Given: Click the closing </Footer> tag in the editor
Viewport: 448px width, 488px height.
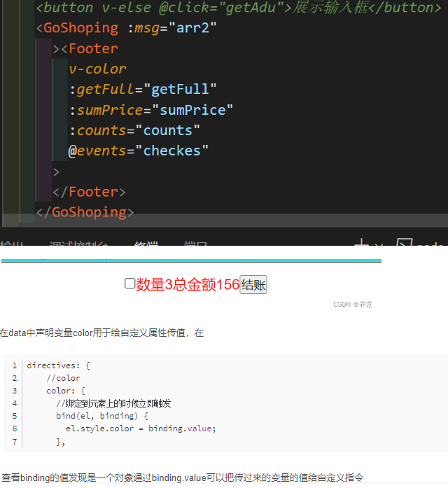Looking at the screenshot, I should point(89,192).
